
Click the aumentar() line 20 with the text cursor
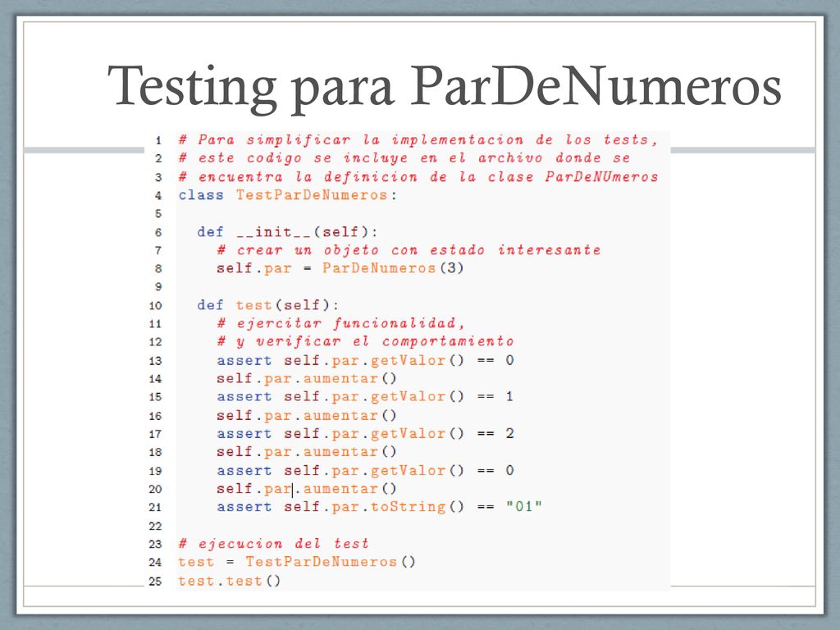[307, 489]
